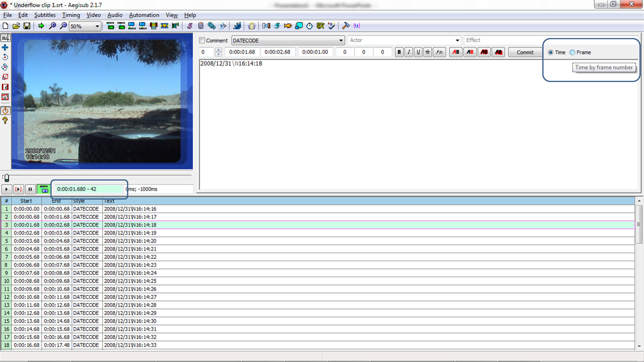Save subtitles with the floppy disk icon
644x362 pixels.
click(x=27, y=26)
